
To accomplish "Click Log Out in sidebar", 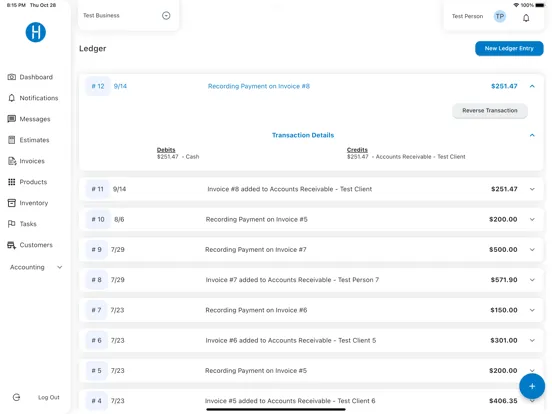I will (49, 397).
